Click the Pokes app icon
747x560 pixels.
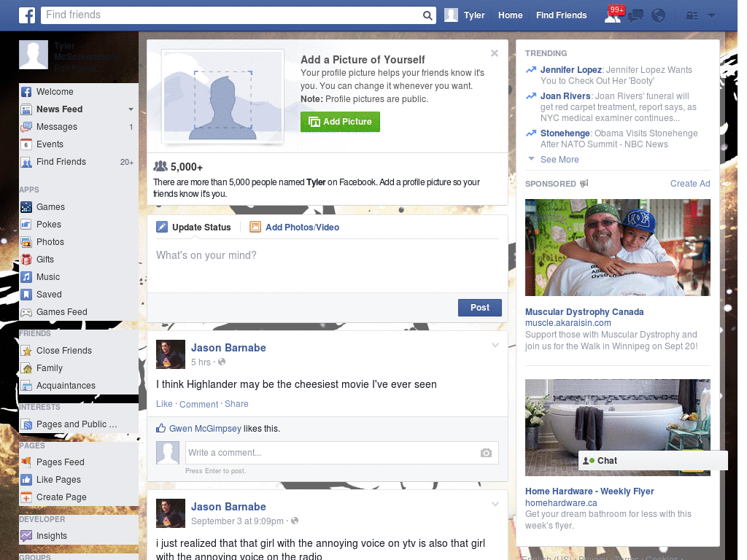tap(26, 225)
